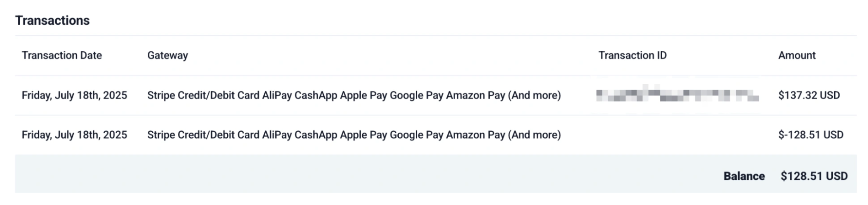The height and width of the screenshot is (205, 868).
Task: Click the Balance label
Action: 744,176
